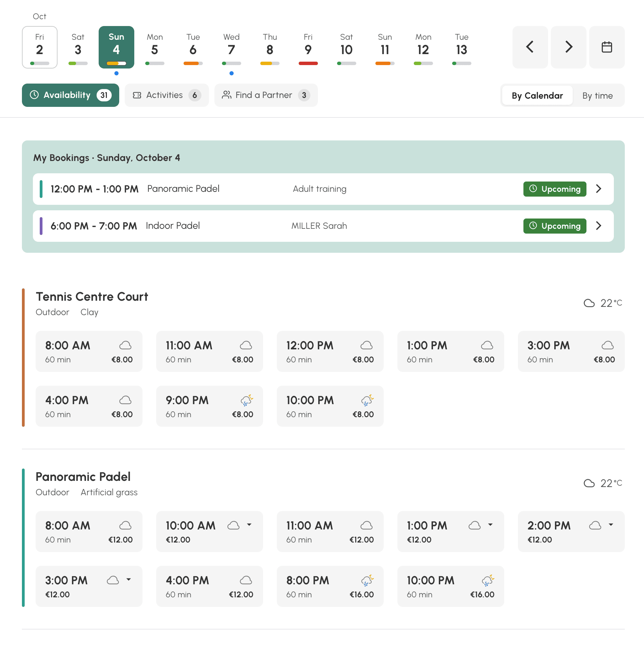Image resolution: width=644 pixels, height=648 pixels.
Task: Click cloud weather icon beside Tennis Centre Court temperature
Action: 589,303
